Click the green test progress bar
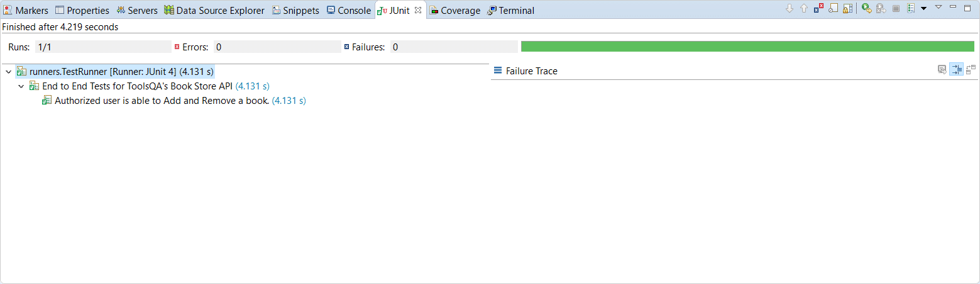The height and width of the screenshot is (284, 980). pyautogui.click(x=747, y=47)
